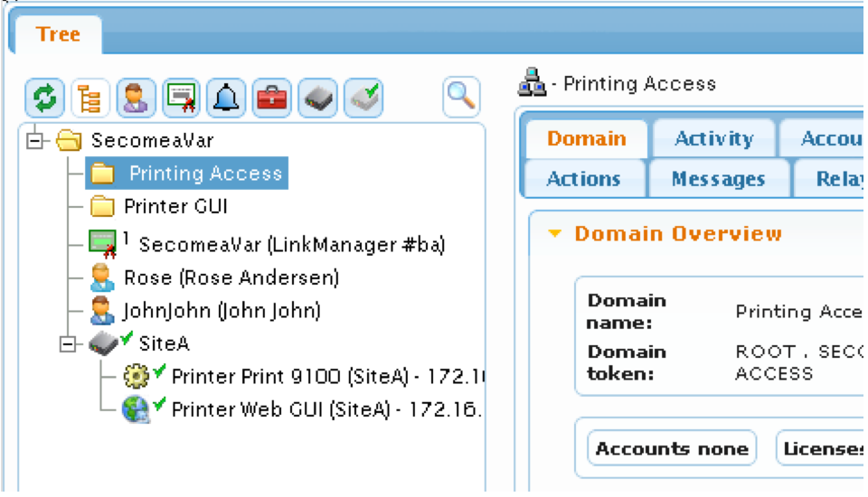Click the Domain token value text

(x=798, y=362)
